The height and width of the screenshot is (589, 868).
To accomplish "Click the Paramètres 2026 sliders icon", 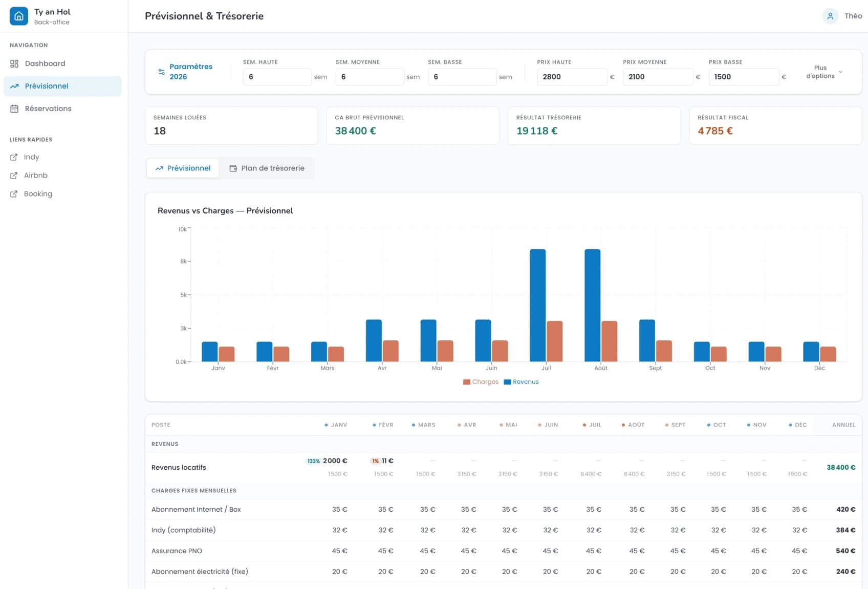I will 161,72.
